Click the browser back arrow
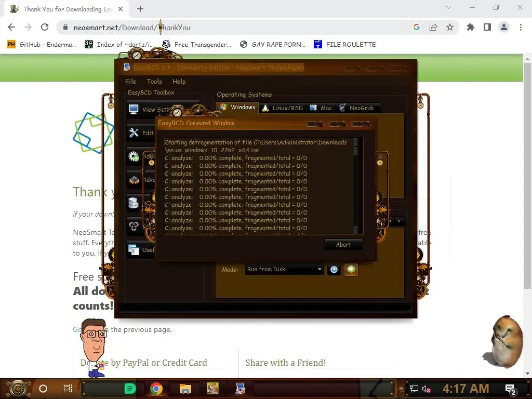This screenshot has width=532, height=399. click(11, 27)
